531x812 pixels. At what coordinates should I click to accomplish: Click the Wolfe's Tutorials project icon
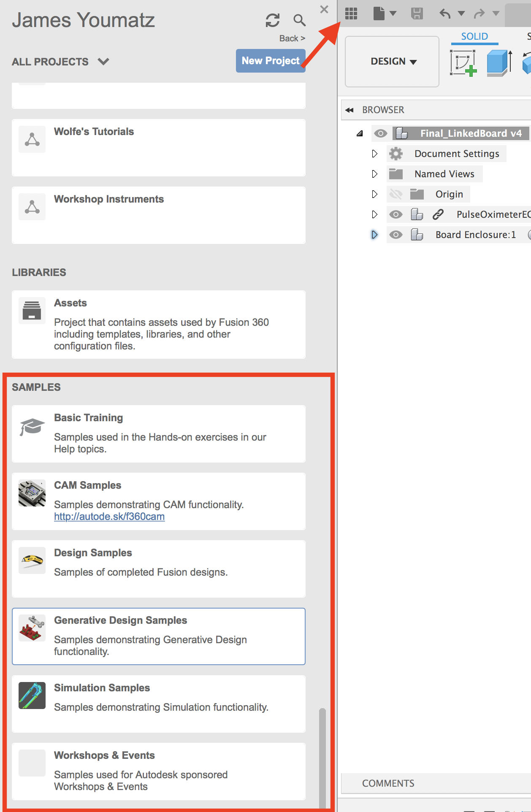(x=32, y=139)
